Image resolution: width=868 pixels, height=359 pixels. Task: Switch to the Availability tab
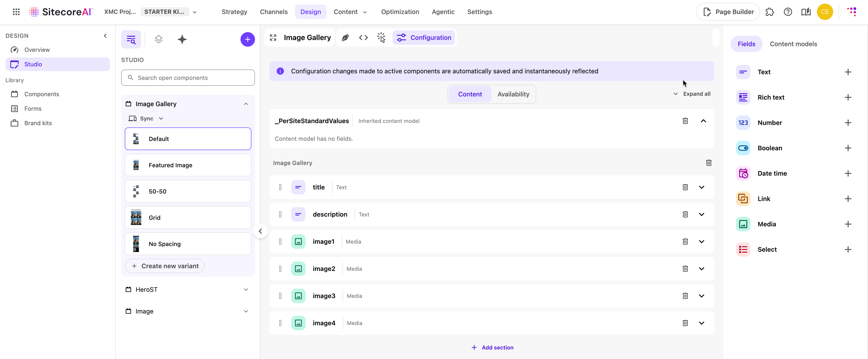513,94
